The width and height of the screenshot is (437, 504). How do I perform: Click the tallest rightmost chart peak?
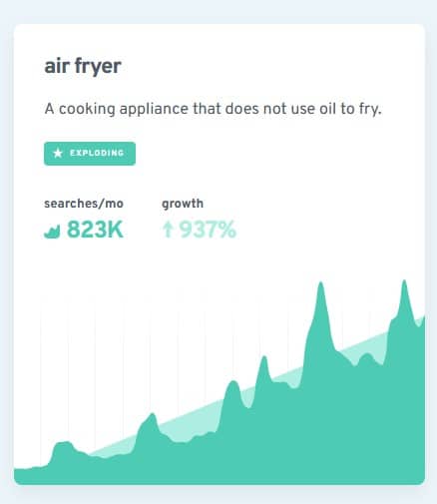tap(404, 286)
